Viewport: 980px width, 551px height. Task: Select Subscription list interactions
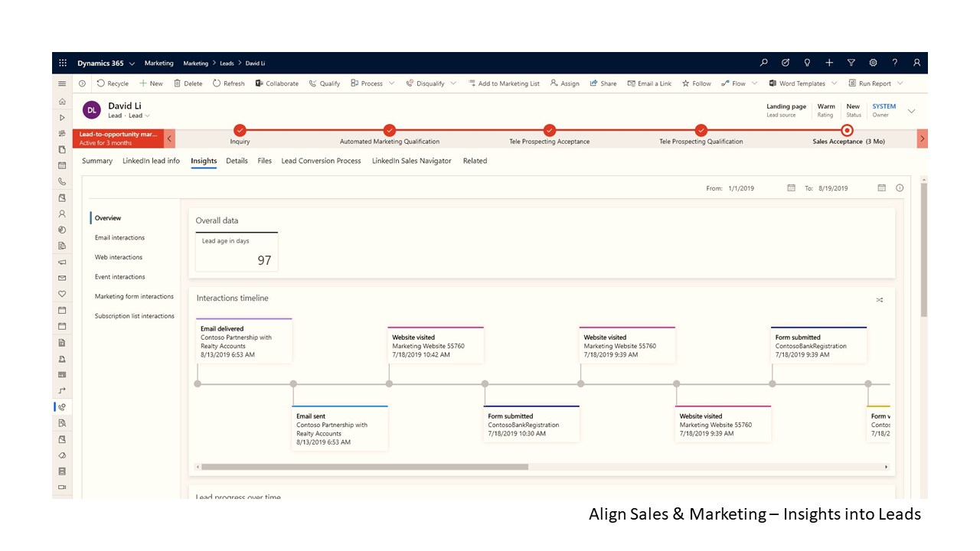point(135,316)
